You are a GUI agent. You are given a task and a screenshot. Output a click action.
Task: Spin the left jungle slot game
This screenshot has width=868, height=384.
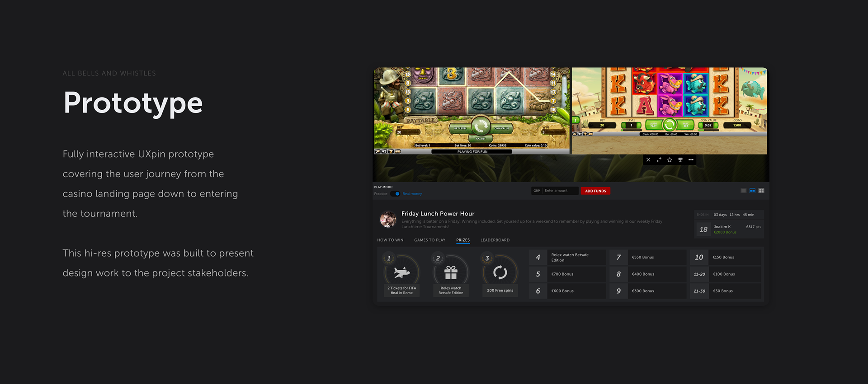coord(481,126)
